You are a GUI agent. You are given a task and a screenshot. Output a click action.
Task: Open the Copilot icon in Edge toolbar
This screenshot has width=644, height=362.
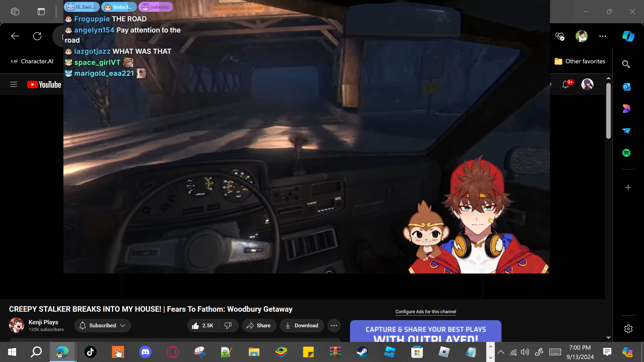pos(628,36)
